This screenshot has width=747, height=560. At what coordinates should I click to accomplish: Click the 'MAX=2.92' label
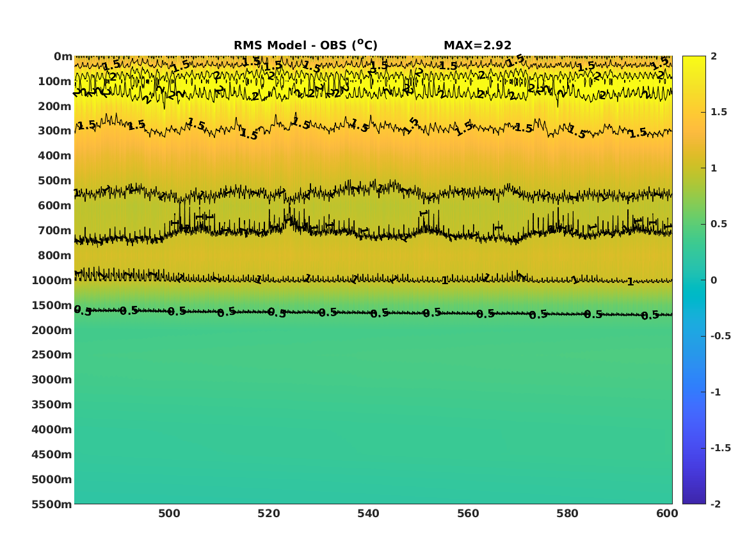(478, 45)
